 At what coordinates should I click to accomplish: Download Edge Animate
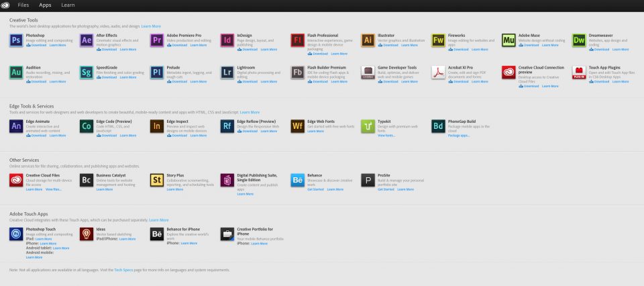point(36,135)
